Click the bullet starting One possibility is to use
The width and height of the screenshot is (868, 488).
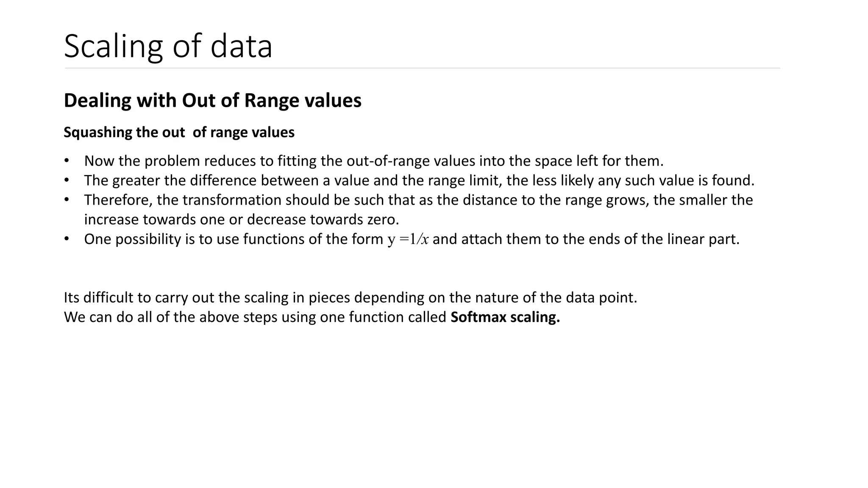tap(412, 239)
